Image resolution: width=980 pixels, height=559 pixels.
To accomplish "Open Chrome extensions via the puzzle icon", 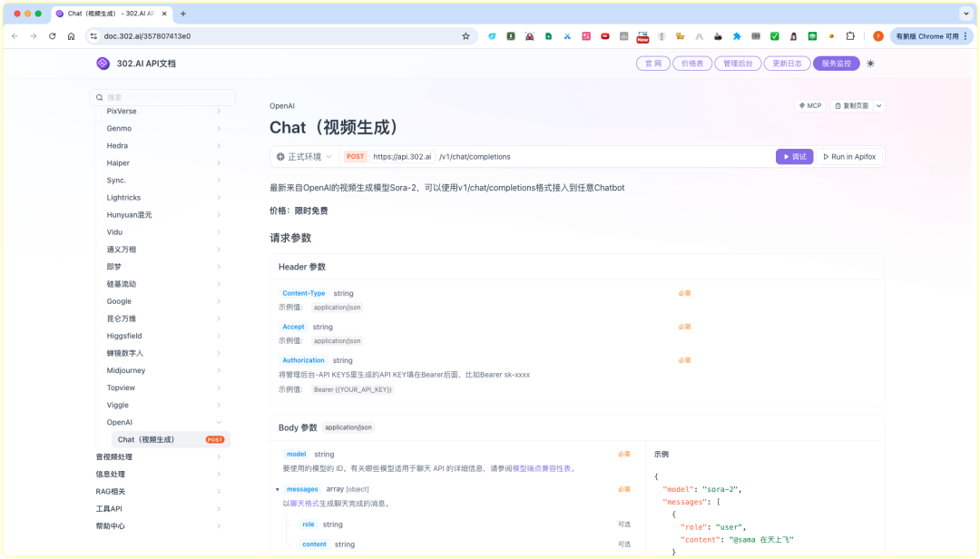I will 849,36.
